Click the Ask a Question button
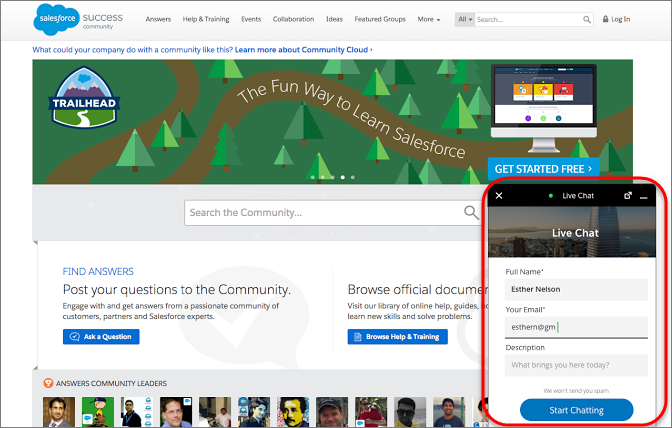Screen dimensions: 672x428 click(101, 337)
